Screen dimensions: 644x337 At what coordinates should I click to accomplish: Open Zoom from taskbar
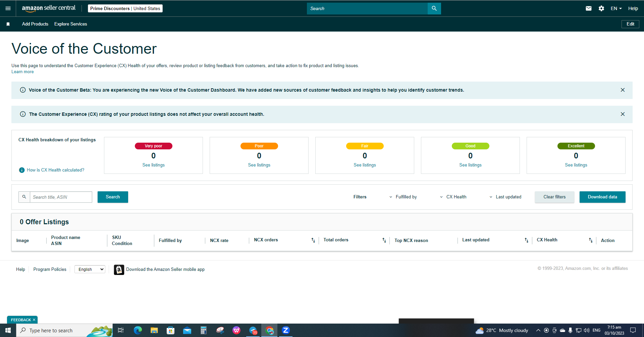point(286,330)
